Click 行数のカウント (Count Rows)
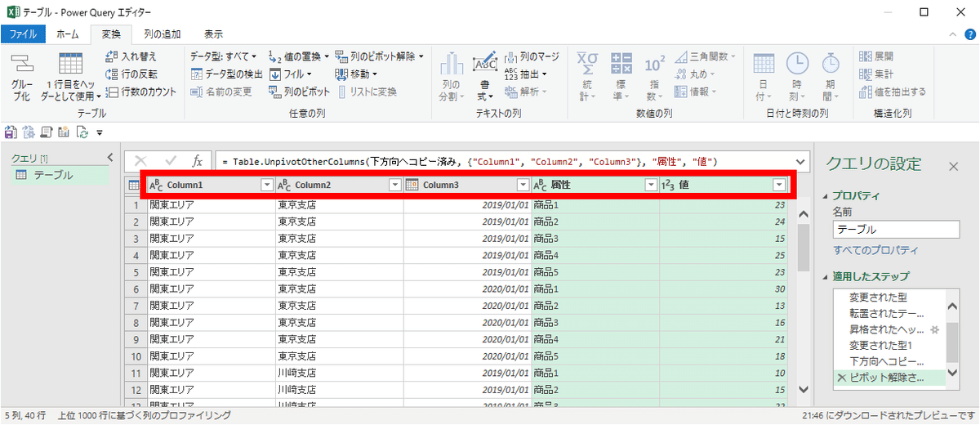 point(142,92)
